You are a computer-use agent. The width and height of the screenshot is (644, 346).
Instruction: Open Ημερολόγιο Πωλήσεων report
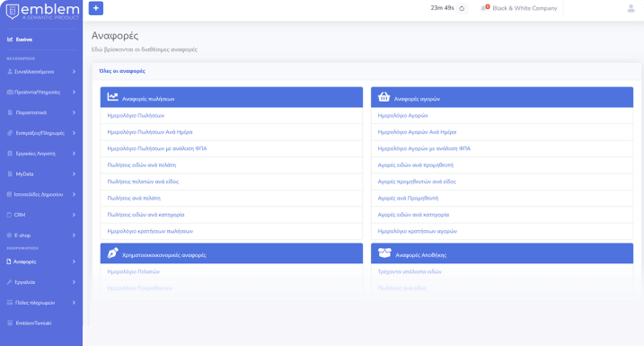tap(232, 115)
